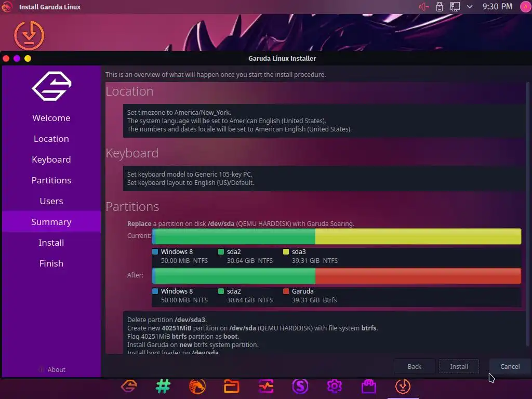Click the 'sda3 39.31 GiB NTFS' legend entry
The height and width of the screenshot is (399, 532).
click(x=311, y=256)
